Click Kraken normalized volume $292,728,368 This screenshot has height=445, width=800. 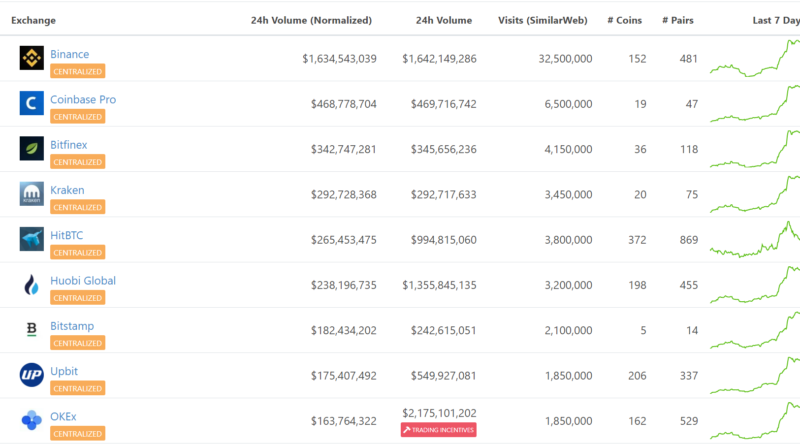click(344, 194)
